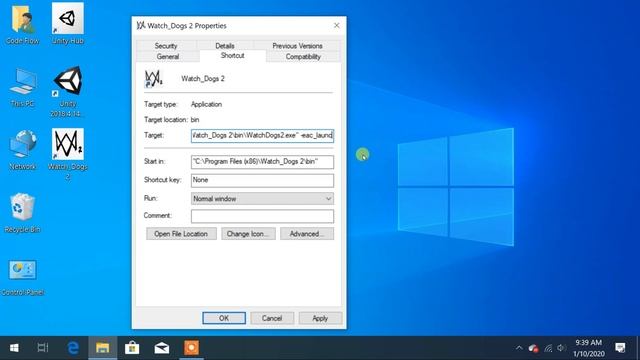This screenshot has width=640, height=360.
Task: Click the shortcut name field Watch_Dogs 2
Action: tap(203, 79)
